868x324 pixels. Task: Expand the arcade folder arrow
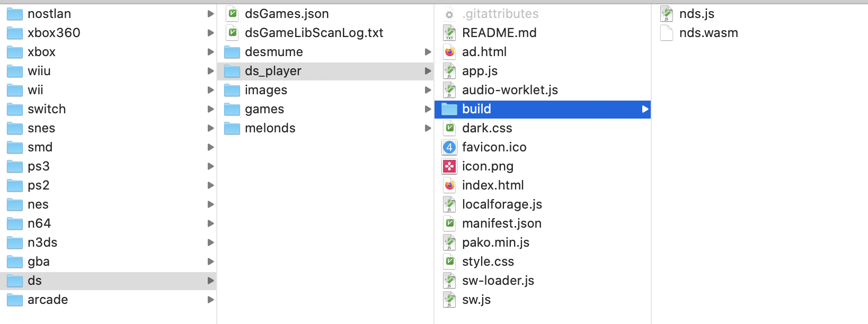210,300
